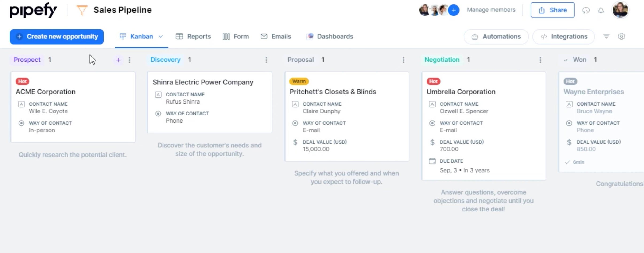
Task: Add a card via Prospect plus icon
Action: 118,60
